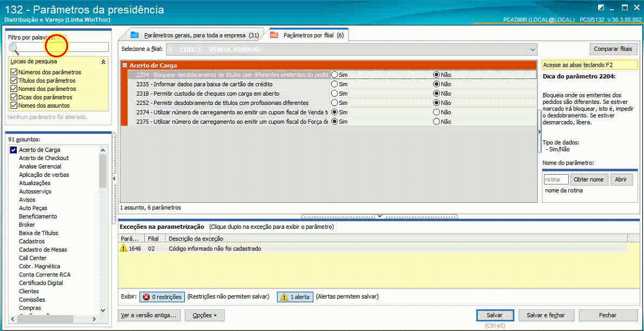Toggle Títulos dos parâmetros checkbox
This screenshot has width=644, height=331.
pyautogui.click(x=14, y=81)
